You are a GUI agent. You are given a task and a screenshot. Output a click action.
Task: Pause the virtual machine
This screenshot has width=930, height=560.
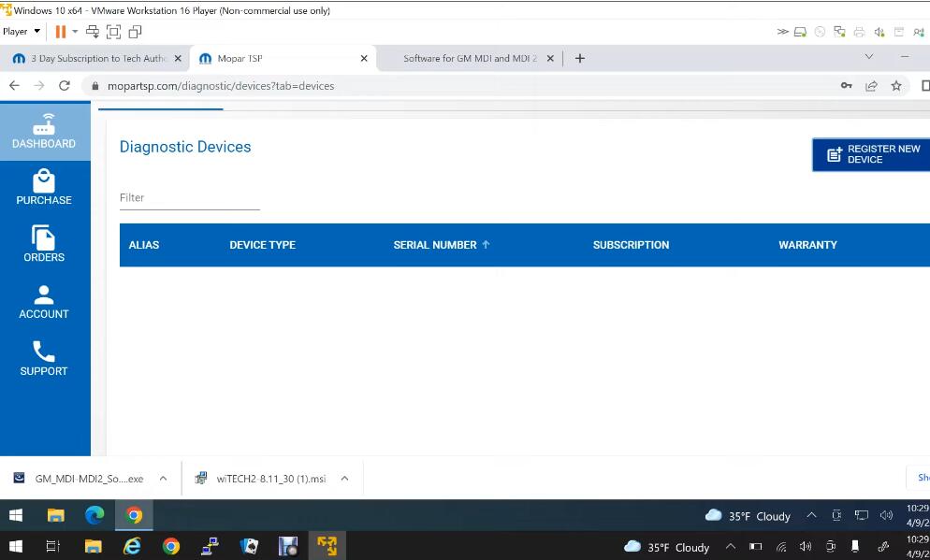[x=61, y=32]
